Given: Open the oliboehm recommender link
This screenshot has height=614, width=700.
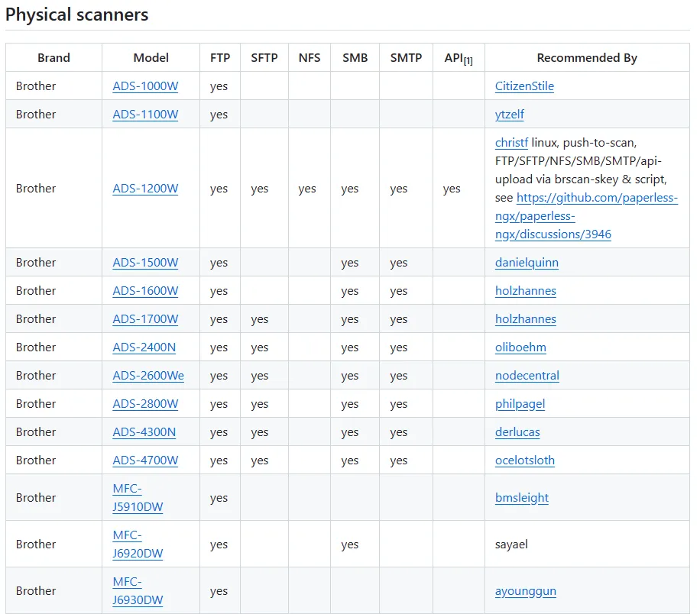Looking at the screenshot, I should pos(520,347).
